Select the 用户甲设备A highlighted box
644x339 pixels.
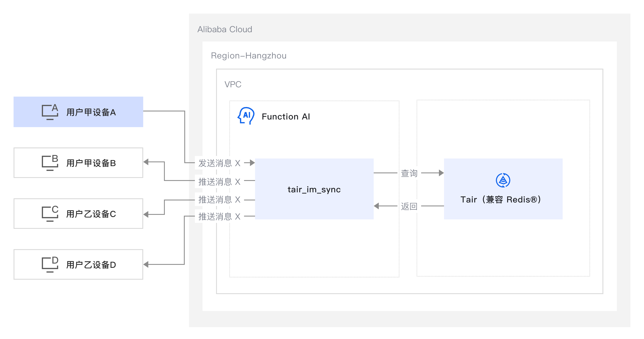78,112
